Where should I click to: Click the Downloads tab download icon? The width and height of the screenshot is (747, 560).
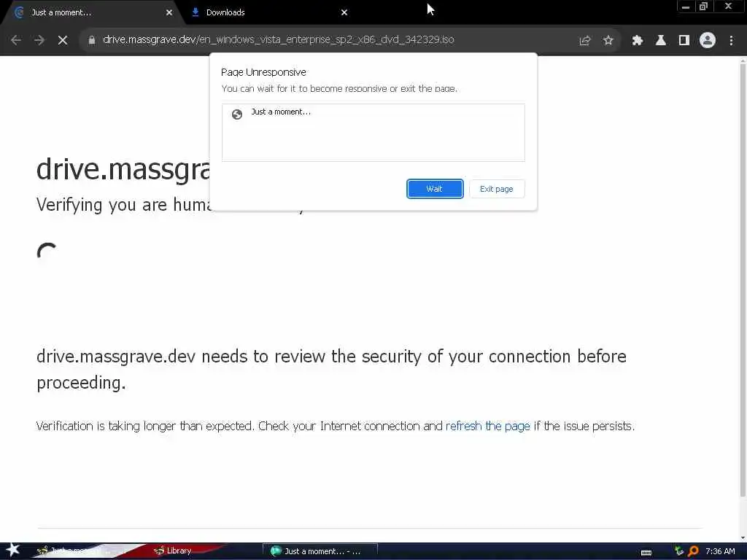196,12
